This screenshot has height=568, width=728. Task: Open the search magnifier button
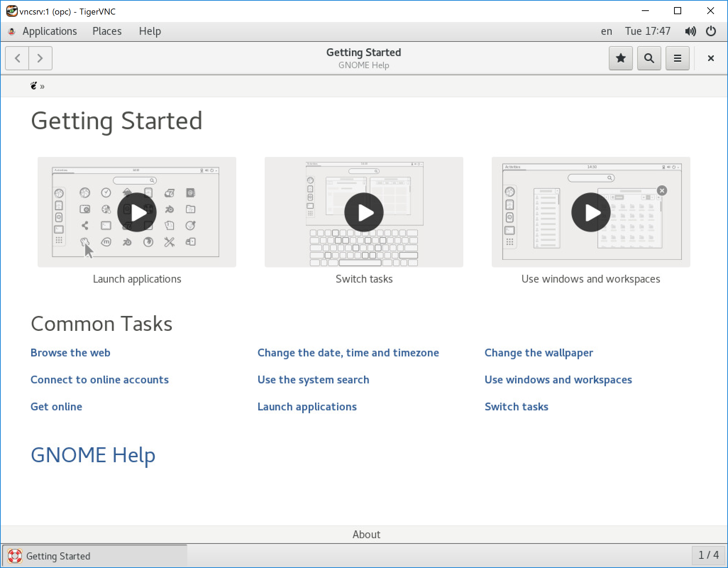pyautogui.click(x=649, y=58)
